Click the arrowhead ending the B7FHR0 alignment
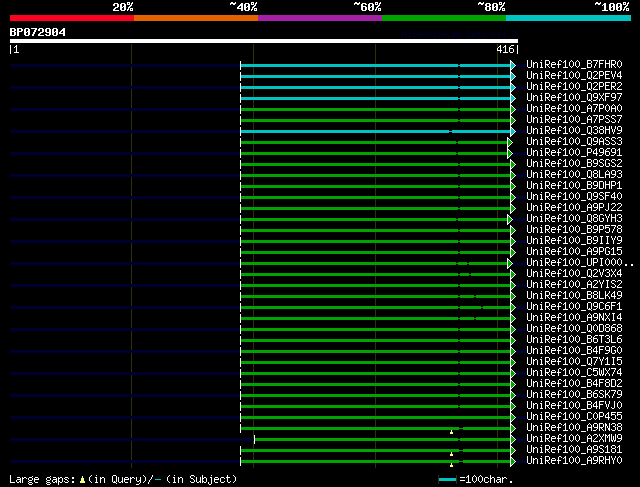 coord(513,65)
